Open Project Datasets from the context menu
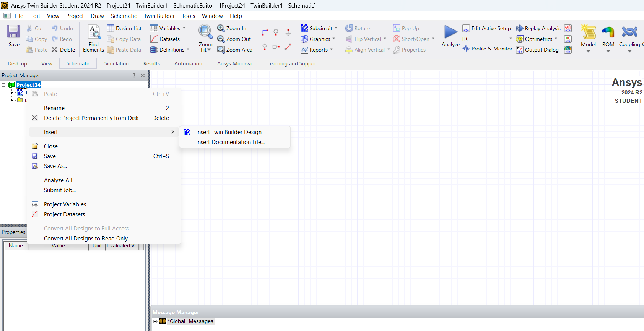Screen dimensions: 644x331 [x=104, y=214]
